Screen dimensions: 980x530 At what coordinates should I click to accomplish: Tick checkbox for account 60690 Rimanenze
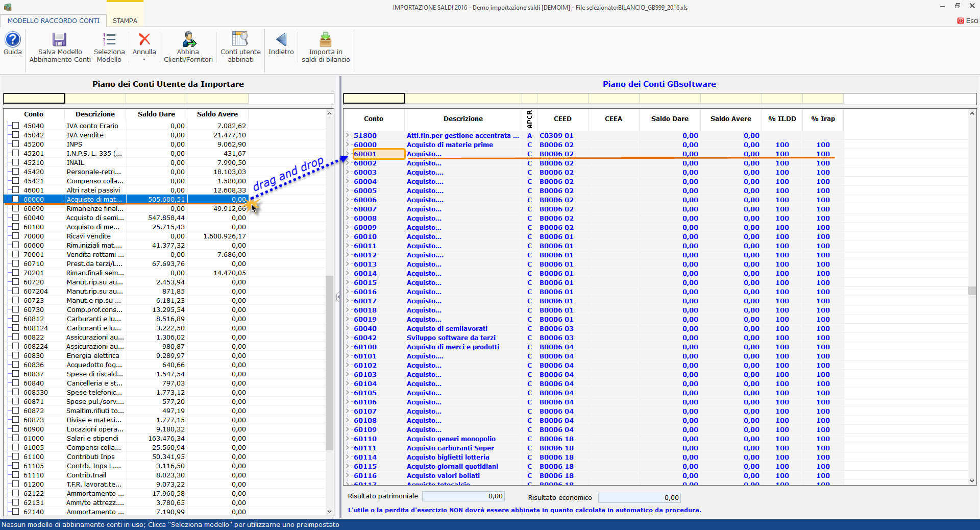15,208
